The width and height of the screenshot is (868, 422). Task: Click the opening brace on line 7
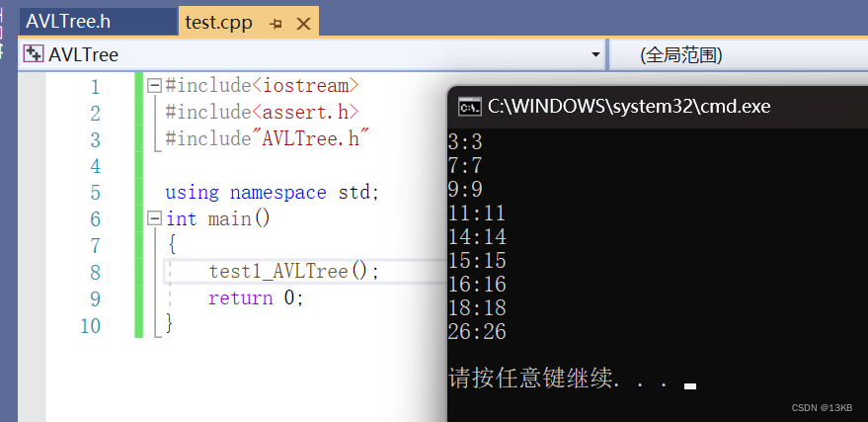coord(172,244)
